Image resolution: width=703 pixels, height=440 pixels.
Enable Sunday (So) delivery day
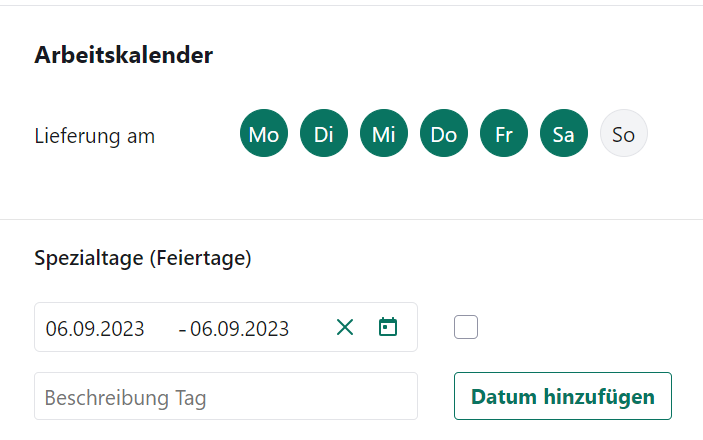pos(624,135)
